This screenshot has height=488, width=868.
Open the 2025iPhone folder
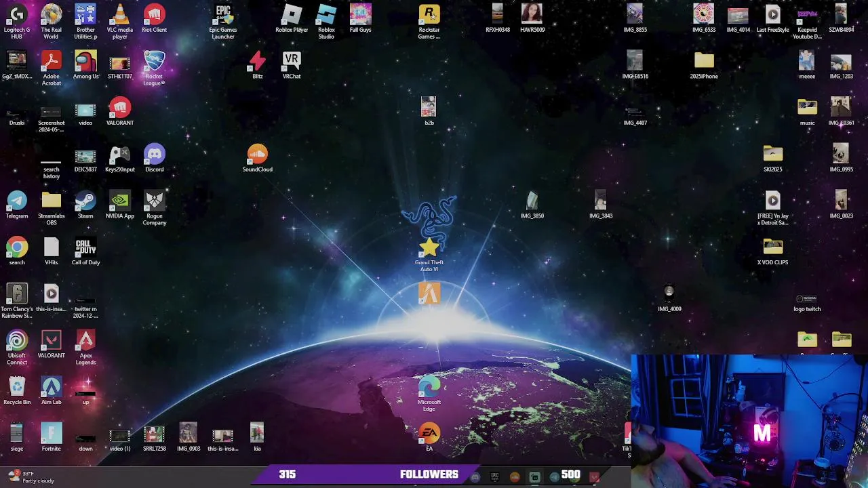point(704,66)
